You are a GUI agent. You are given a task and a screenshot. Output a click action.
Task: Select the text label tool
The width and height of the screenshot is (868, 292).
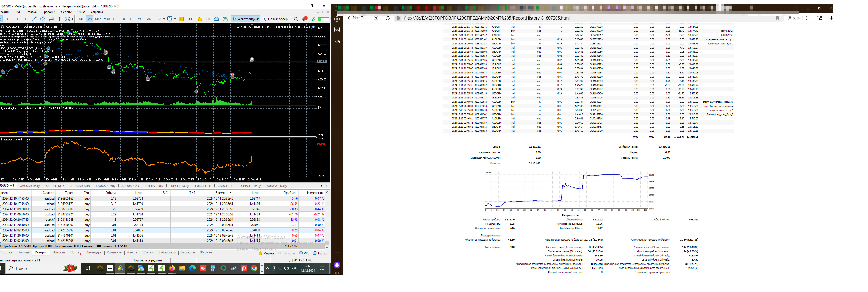59,19
